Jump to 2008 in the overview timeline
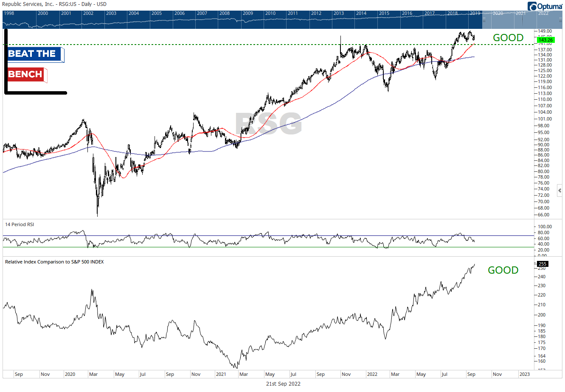 [225, 13]
